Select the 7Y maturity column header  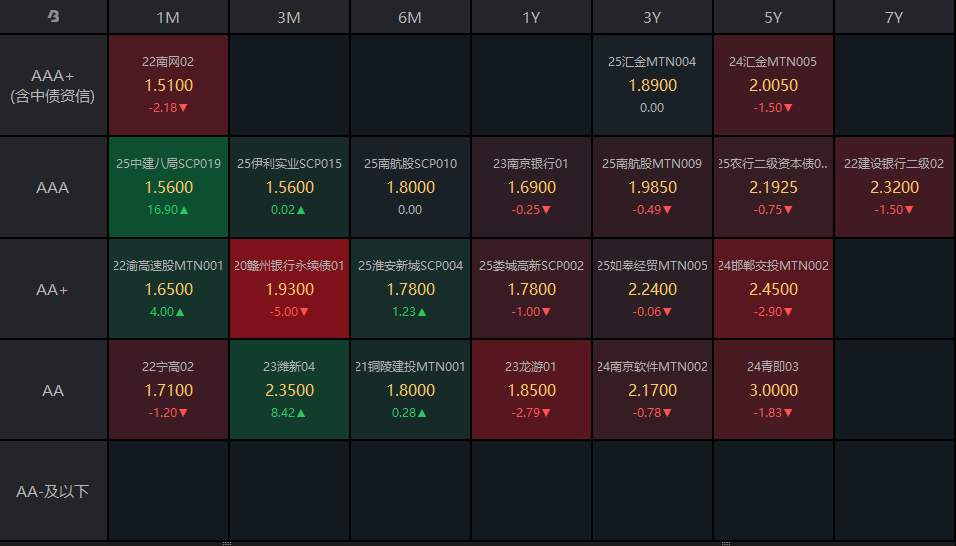click(894, 17)
